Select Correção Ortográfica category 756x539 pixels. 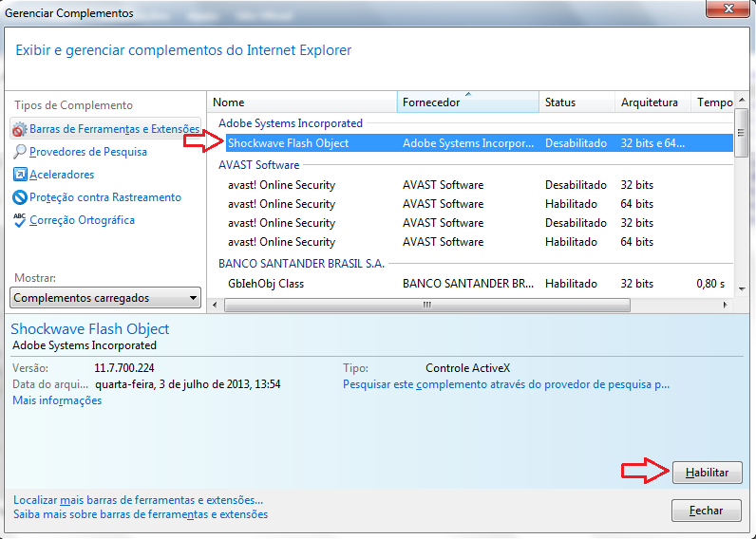[82, 220]
